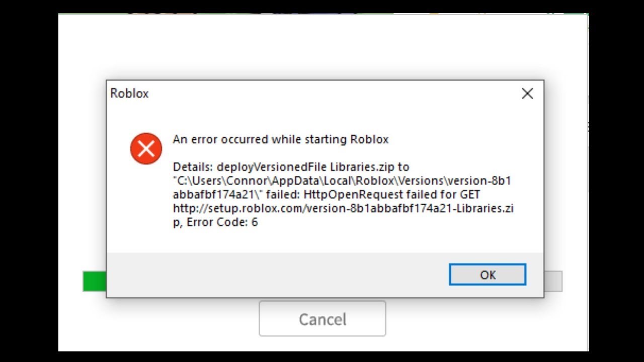Click the dialog title bar empty space

[x=332, y=94]
